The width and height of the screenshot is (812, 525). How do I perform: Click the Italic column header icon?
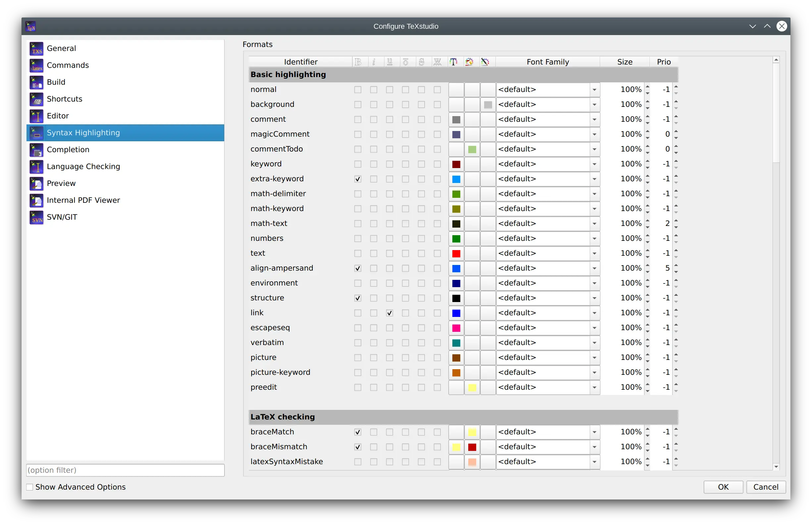[374, 62]
